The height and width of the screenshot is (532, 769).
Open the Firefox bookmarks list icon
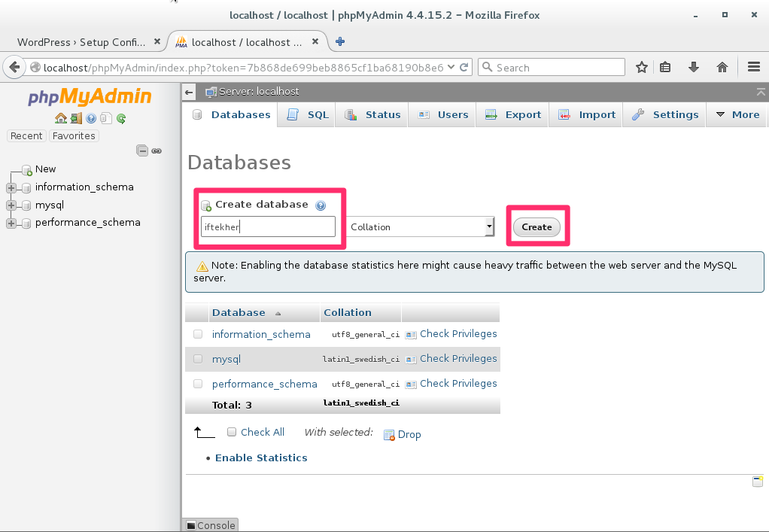click(665, 67)
